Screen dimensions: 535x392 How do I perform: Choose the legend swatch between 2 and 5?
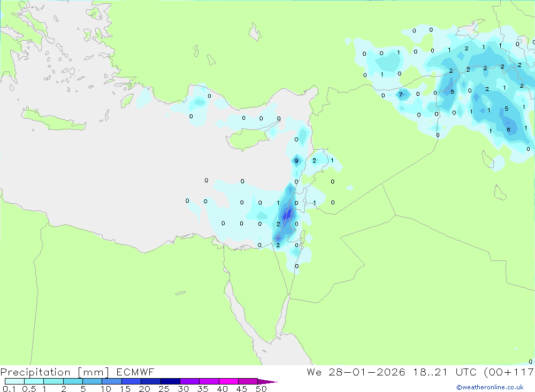pyautogui.click(x=73, y=381)
